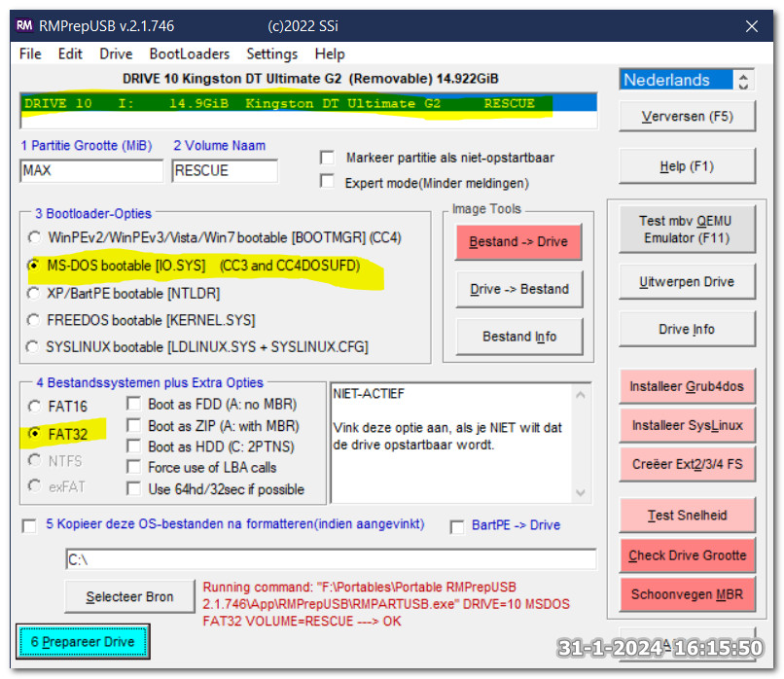The image size is (784, 679).
Task: Tick Boot as FDD (A: no MBR)
Action: point(133,404)
